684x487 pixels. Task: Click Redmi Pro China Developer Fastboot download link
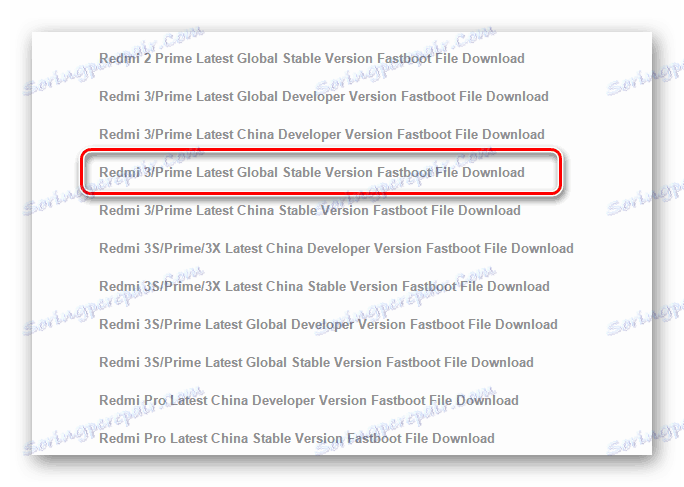(x=309, y=400)
